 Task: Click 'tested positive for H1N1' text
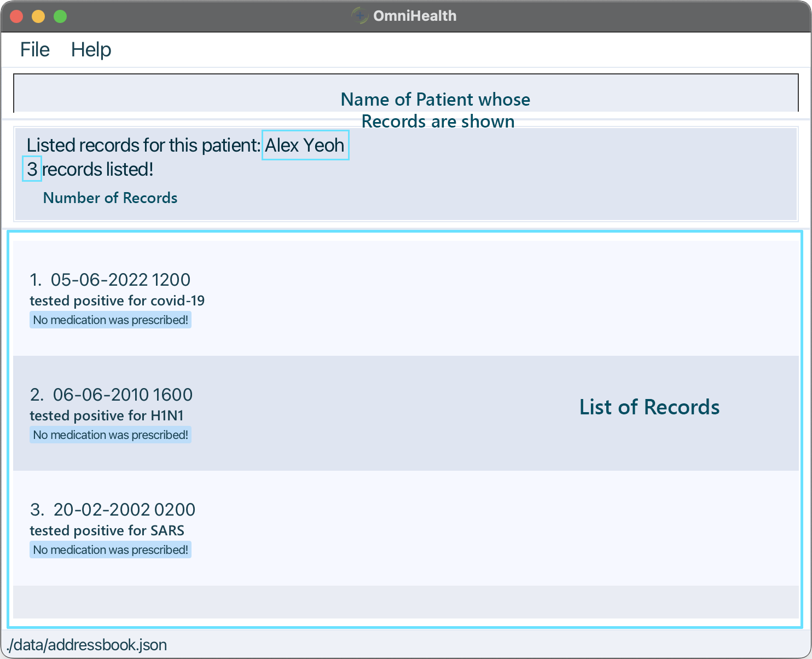point(107,415)
